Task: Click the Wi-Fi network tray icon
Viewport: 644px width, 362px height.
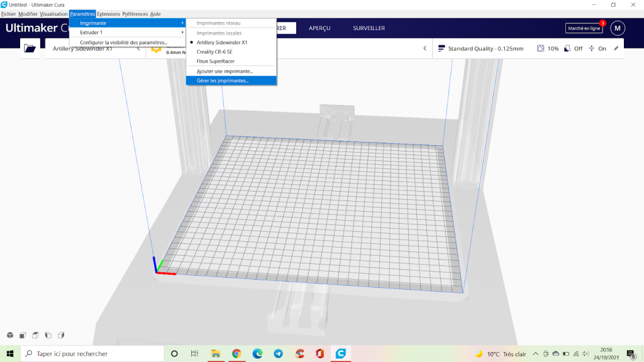Action: pos(576,354)
